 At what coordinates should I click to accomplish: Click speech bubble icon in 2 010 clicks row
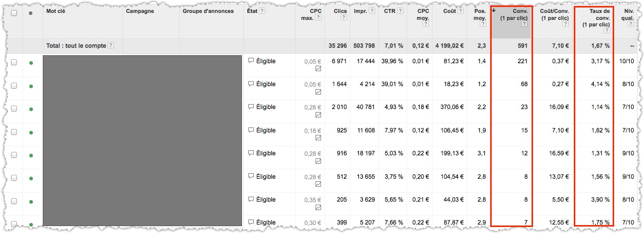pyautogui.click(x=251, y=107)
